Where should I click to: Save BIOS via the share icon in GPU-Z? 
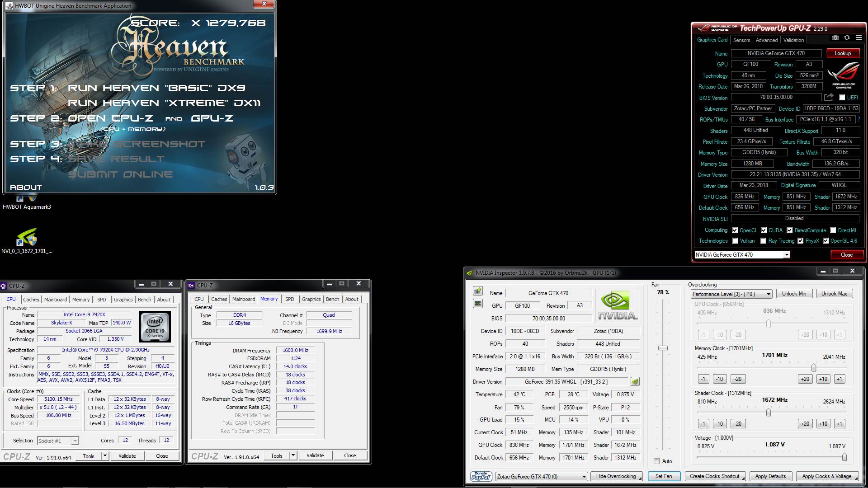tap(829, 97)
